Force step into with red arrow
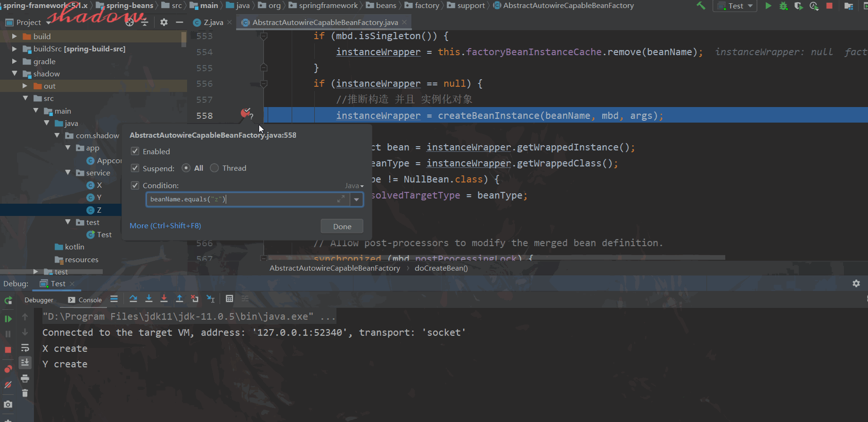 [x=164, y=298]
